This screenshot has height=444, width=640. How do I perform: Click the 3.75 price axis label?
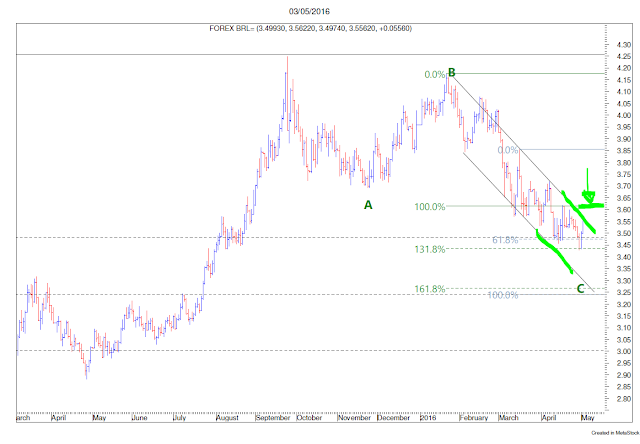pos(624,174)
